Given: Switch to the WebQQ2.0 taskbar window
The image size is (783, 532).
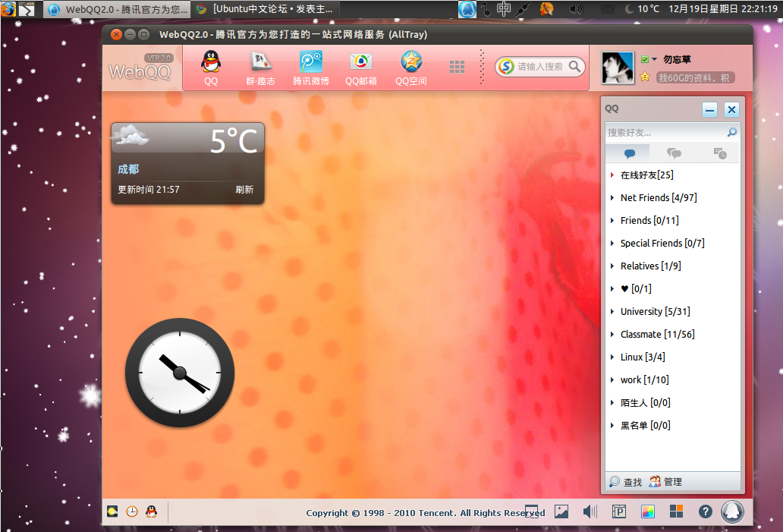Looking at the screenshot, I should [118, 9].
